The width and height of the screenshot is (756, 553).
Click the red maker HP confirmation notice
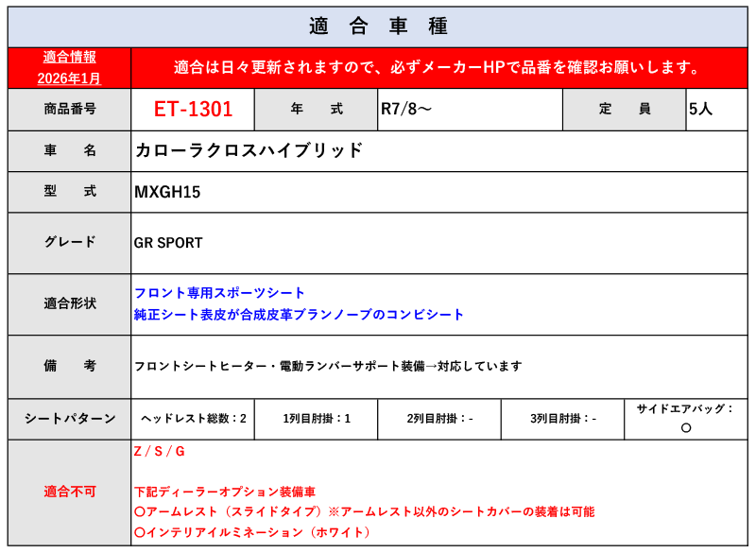point(438,68)
